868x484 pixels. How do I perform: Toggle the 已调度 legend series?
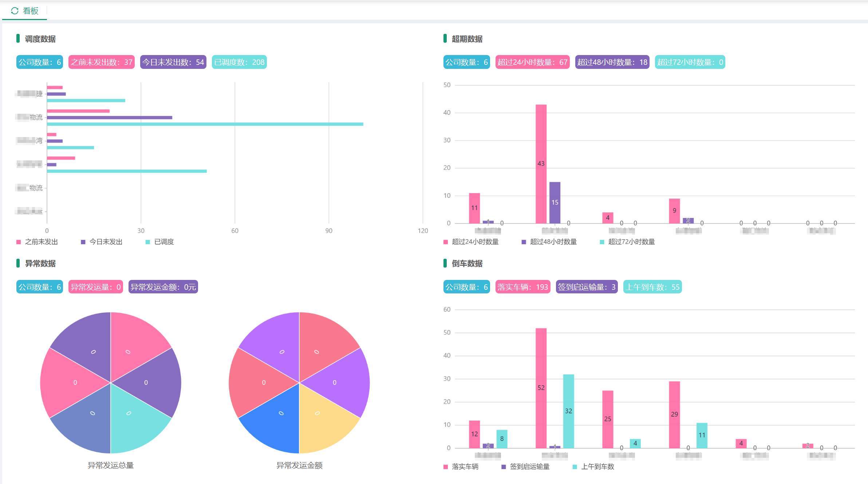coord(164,242)
